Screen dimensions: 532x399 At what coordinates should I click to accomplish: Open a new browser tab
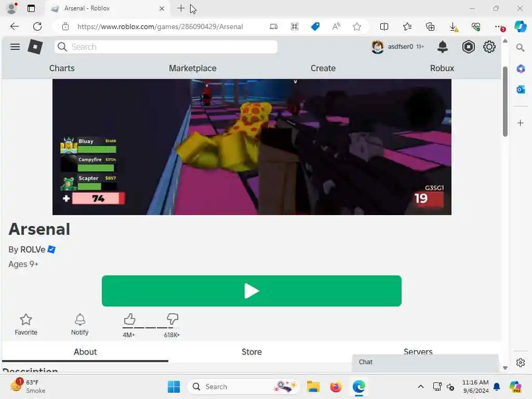pos(181,8)
